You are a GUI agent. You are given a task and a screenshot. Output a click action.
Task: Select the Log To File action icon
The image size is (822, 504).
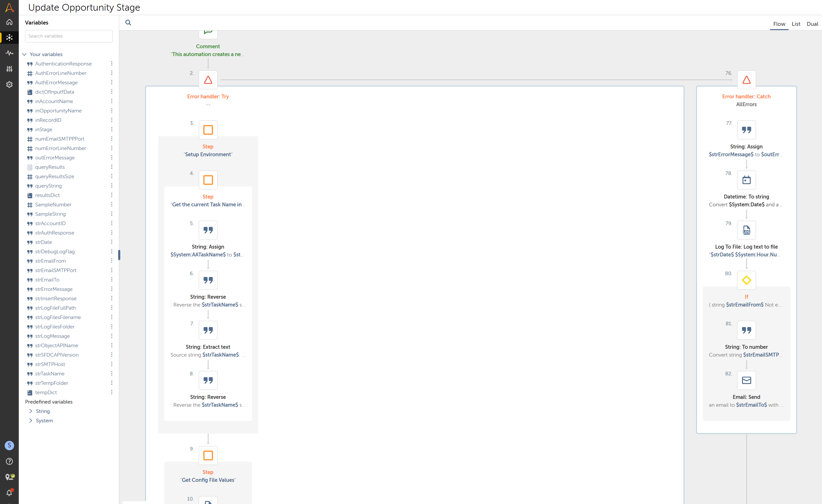pos(746,230)
